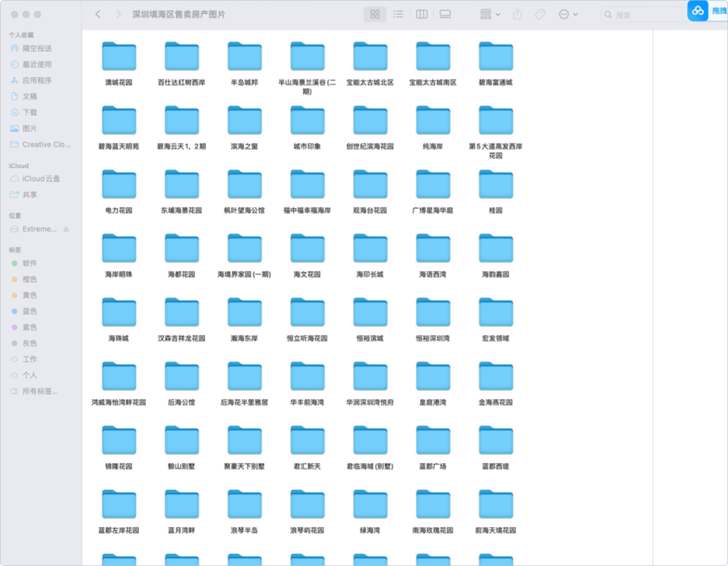Viewport: 728px width, 566px height.
Task: Open 隔空投送 in the sidebar
Action: point(37,48)
